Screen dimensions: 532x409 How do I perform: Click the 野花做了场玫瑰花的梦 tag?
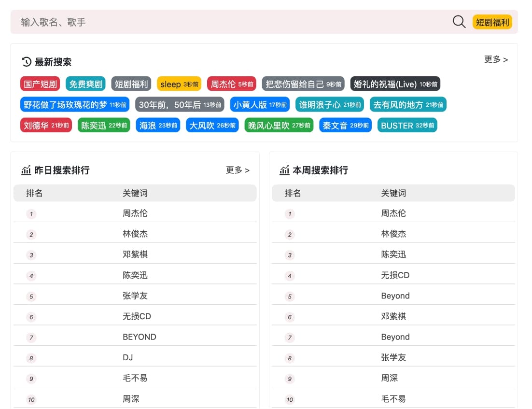pos(75,105)
